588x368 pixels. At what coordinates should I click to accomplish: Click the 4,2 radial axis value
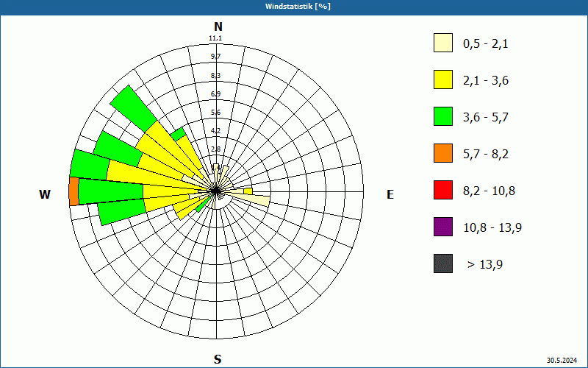point(215,131)
